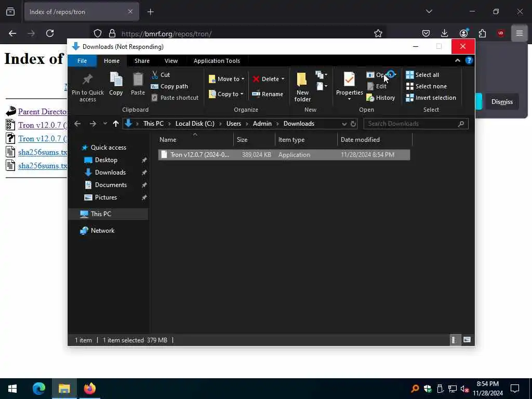The width and height of the screenshot is (532, 399).
Task: Open file Properties
Action: coord(349,87)
